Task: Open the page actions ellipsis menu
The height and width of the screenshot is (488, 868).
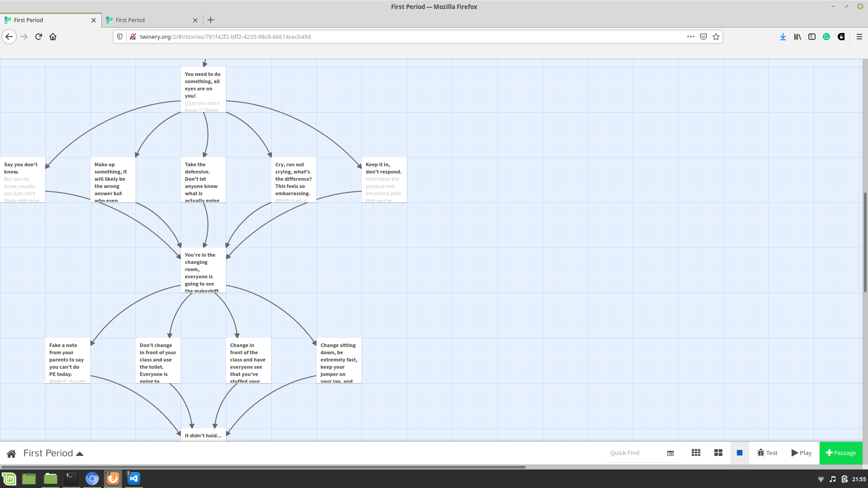Action: coord(690,37)
